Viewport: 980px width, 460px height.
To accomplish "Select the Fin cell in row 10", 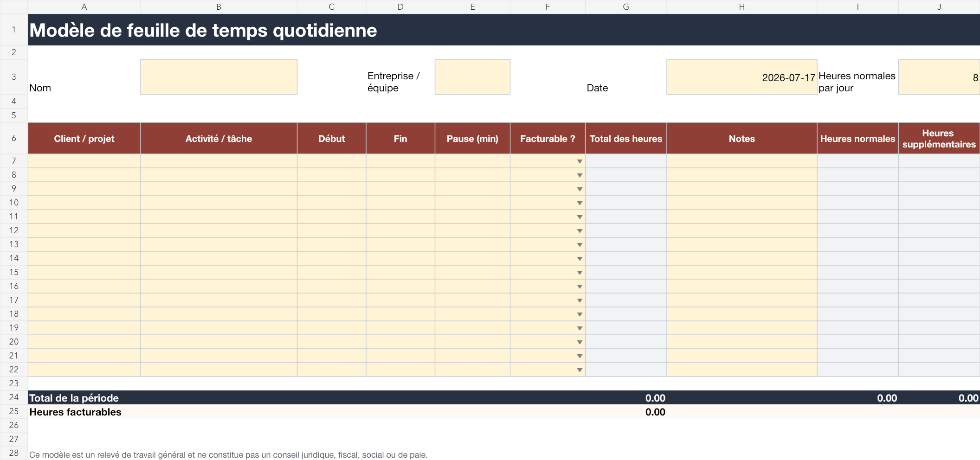I will pyautogui.click(x=400, y=203).
